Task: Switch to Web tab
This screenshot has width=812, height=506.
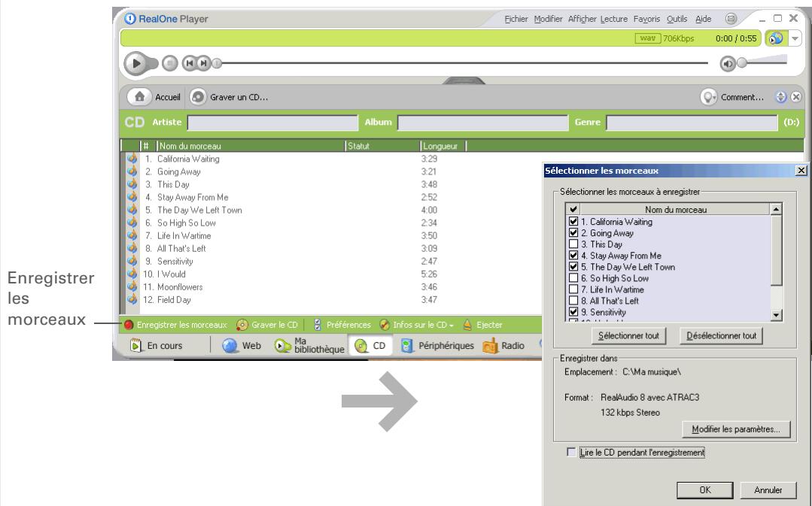Action: coord(242,346)
